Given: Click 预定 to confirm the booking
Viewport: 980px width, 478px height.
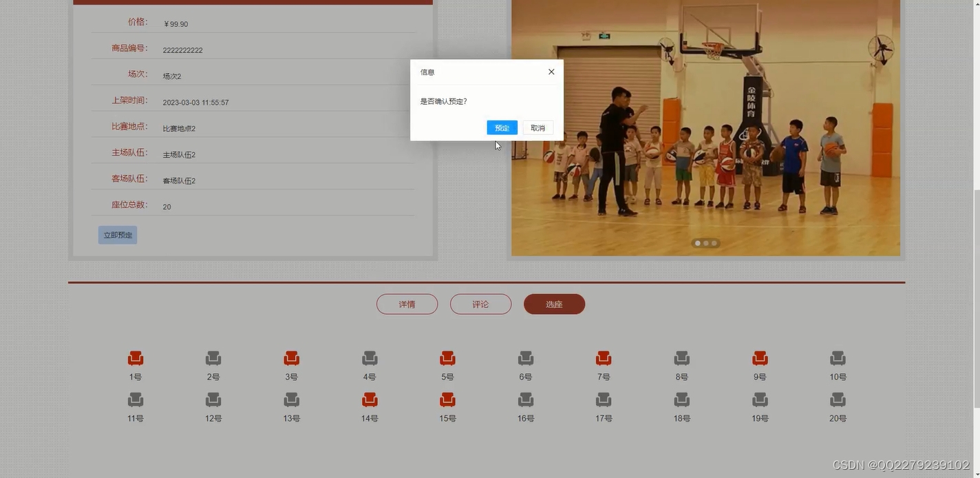Looking at the screenshot, I should 501,127.
